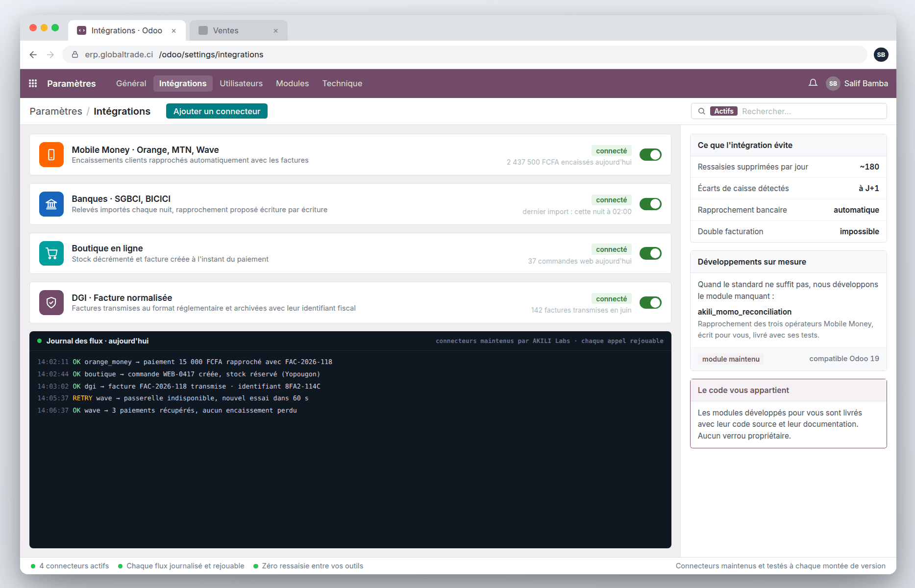The width and height of the screenshot is (915, 588).
Task: Click the Rapprochement bancaire row
Action: [788, 210]
